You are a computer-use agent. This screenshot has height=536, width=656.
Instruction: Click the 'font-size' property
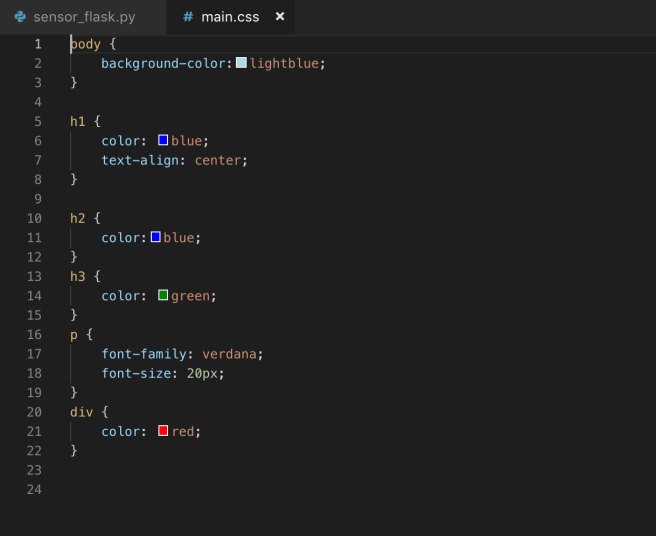(x=136, y=373)
